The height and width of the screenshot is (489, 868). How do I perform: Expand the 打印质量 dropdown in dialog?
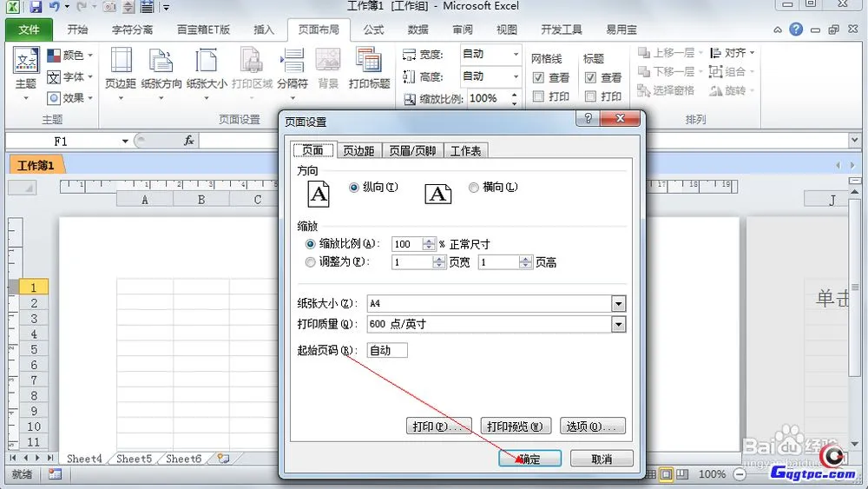(618, 325)
